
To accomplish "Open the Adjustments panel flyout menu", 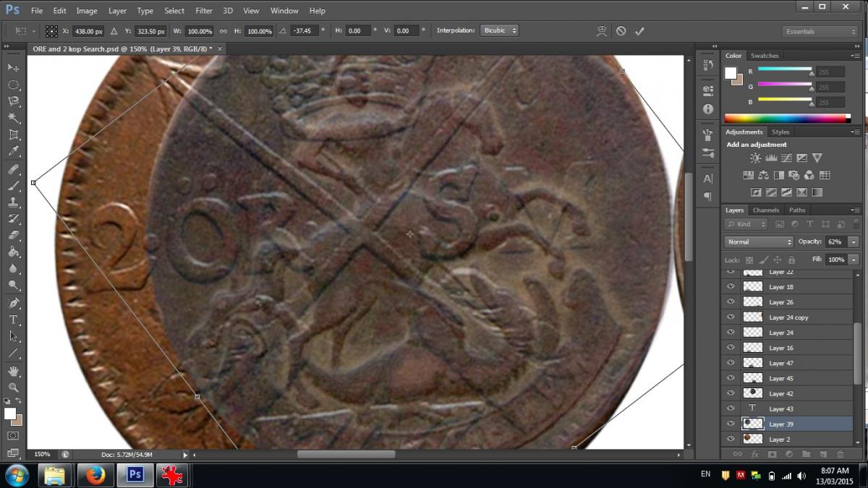I will (856, 132).
